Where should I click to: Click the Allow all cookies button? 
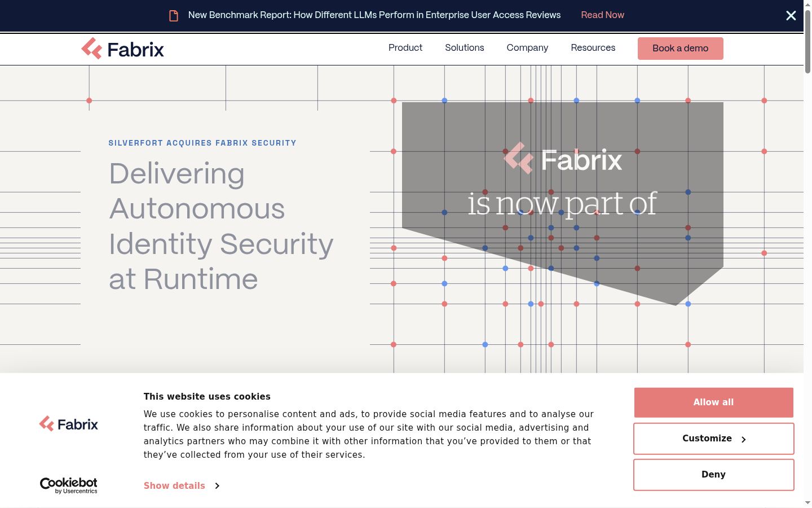pos(714,402)
